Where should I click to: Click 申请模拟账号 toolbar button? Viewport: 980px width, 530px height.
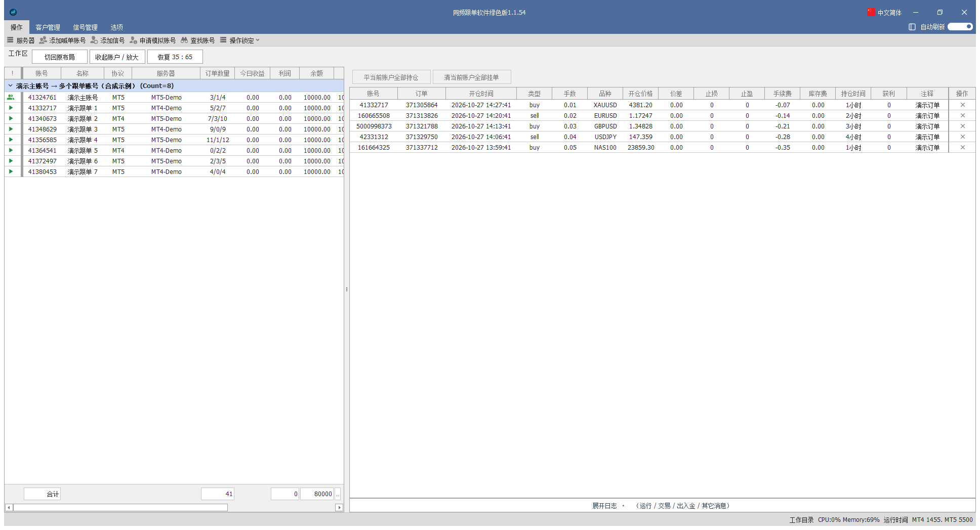153,40
